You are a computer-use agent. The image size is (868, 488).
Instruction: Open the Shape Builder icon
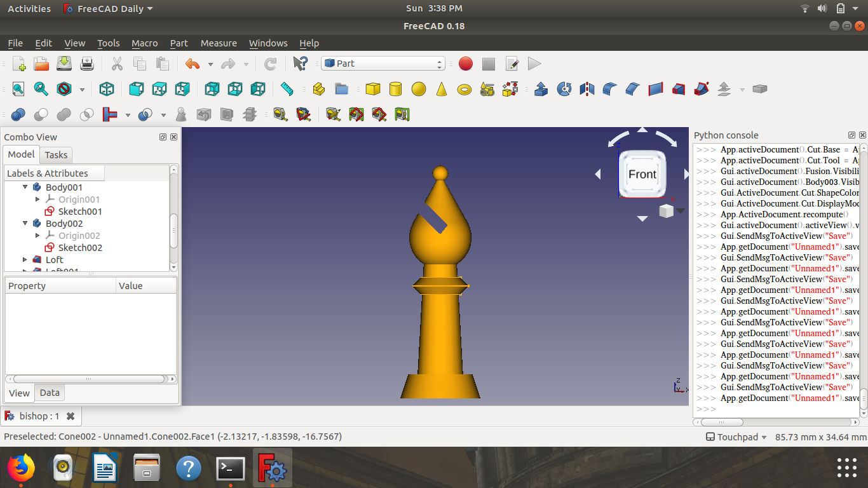pyautogui.click(x=510, y=89)
